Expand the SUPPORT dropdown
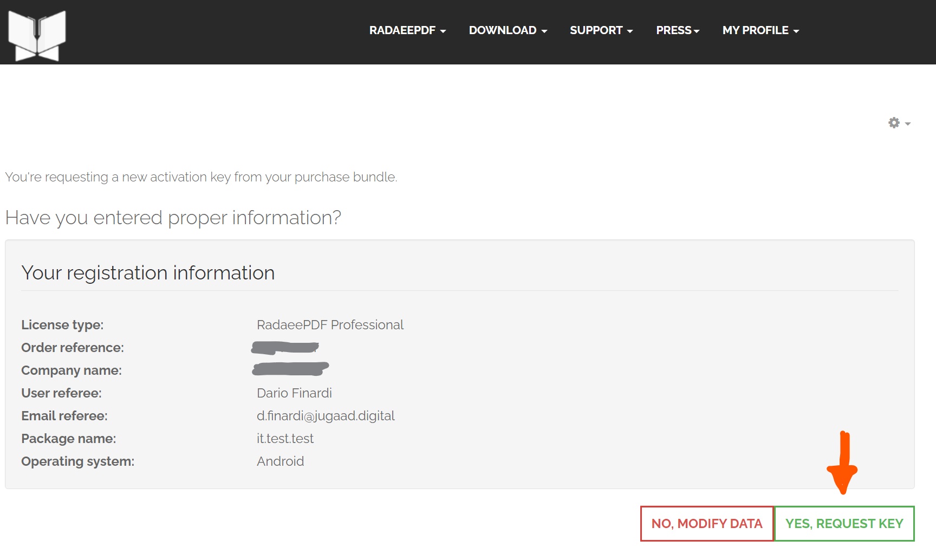 click(x=601, y=30)
